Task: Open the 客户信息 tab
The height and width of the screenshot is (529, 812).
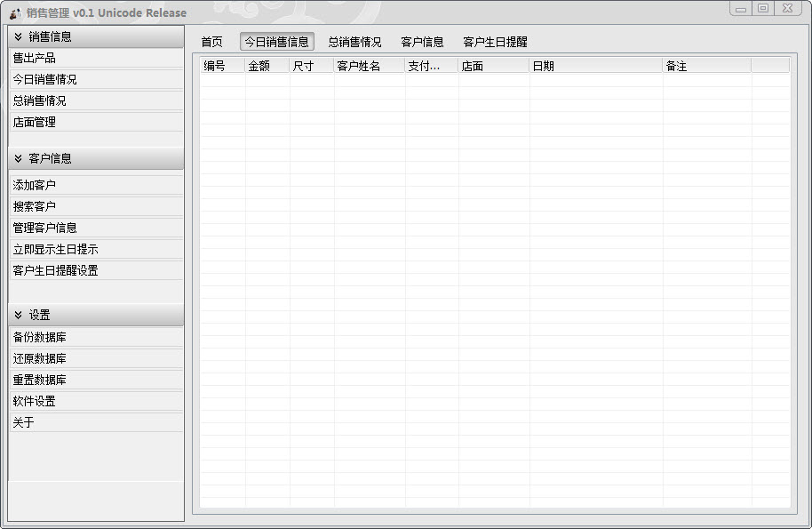Action: tap(422, 42)
